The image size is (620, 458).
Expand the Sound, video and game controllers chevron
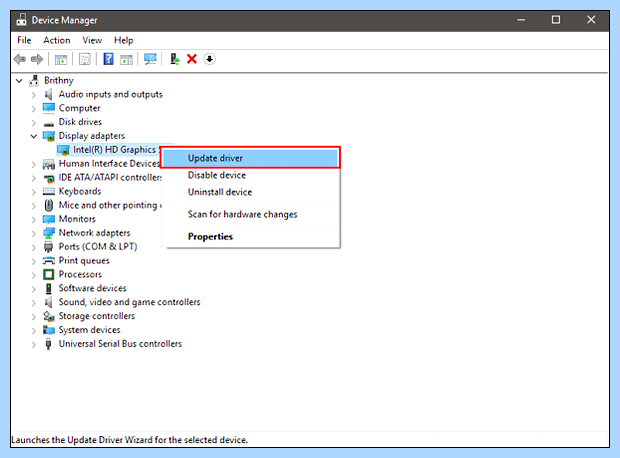click(34, 303)
